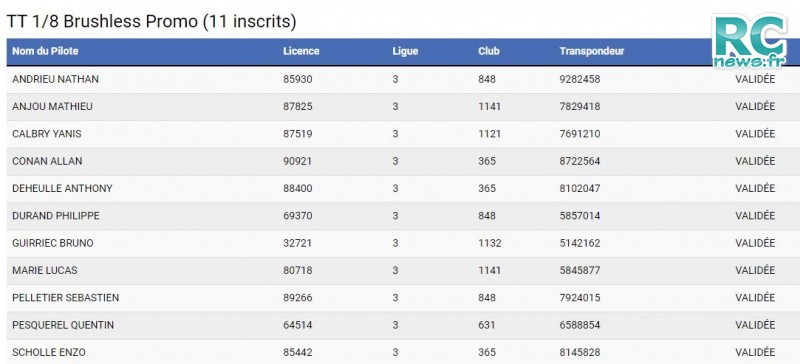Click PESQUEREL QUENTIN name
Viewport: 800px width, 364px height.
click(x=63, y=325)
